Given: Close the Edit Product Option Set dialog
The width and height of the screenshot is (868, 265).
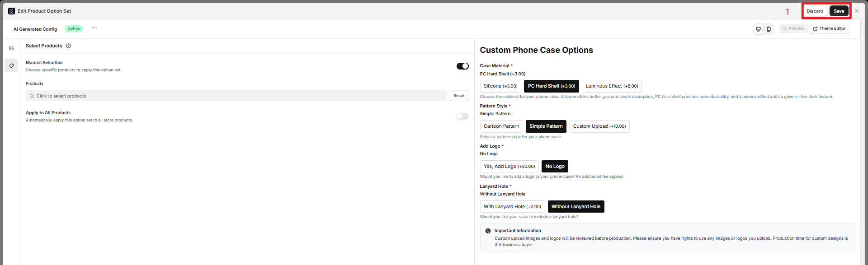Looking at the screenshot, I should point(857,11).
